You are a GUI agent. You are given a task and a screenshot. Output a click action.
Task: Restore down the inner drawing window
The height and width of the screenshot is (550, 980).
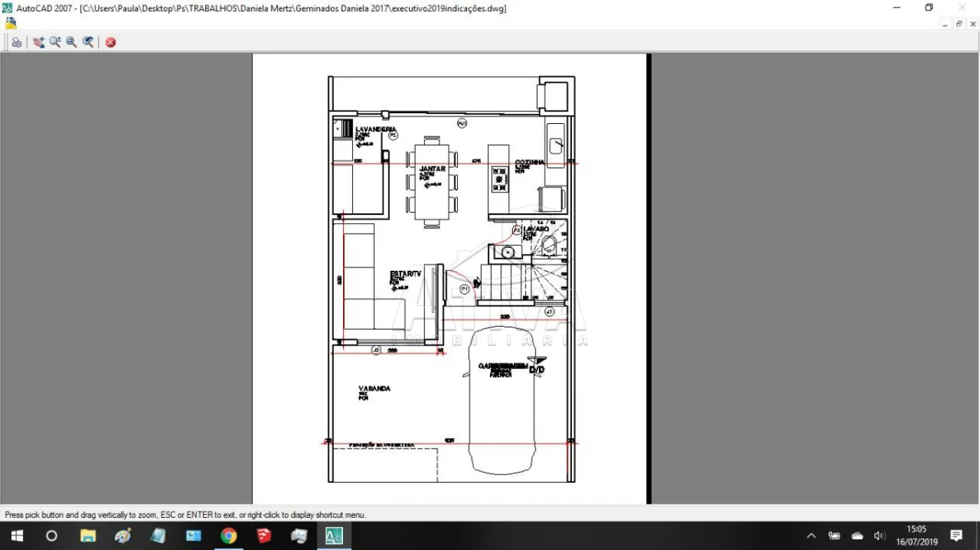(x=959, y=24)
